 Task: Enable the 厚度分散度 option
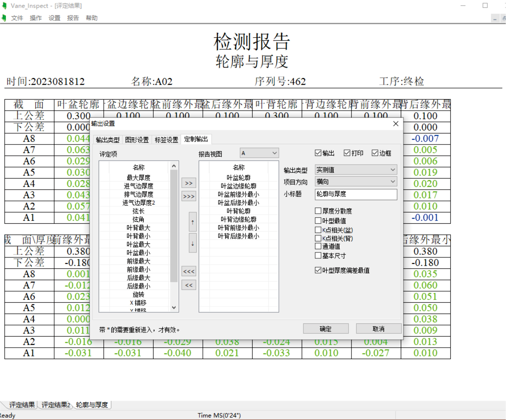point(318,211)
